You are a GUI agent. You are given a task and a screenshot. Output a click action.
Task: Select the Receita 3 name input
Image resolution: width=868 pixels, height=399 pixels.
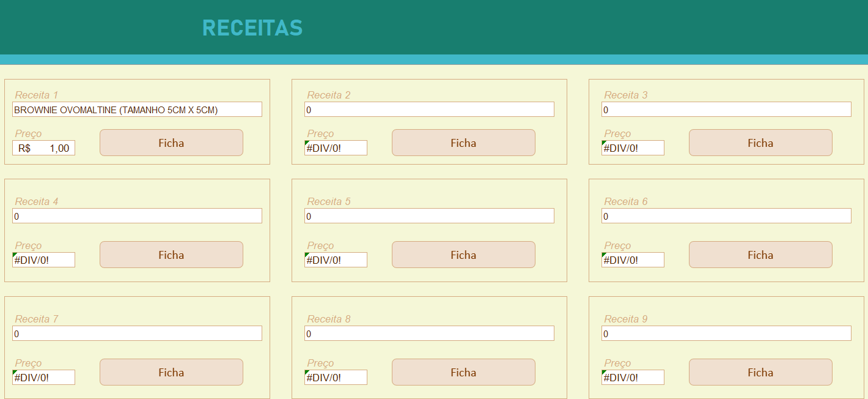(x=726, y=110)
